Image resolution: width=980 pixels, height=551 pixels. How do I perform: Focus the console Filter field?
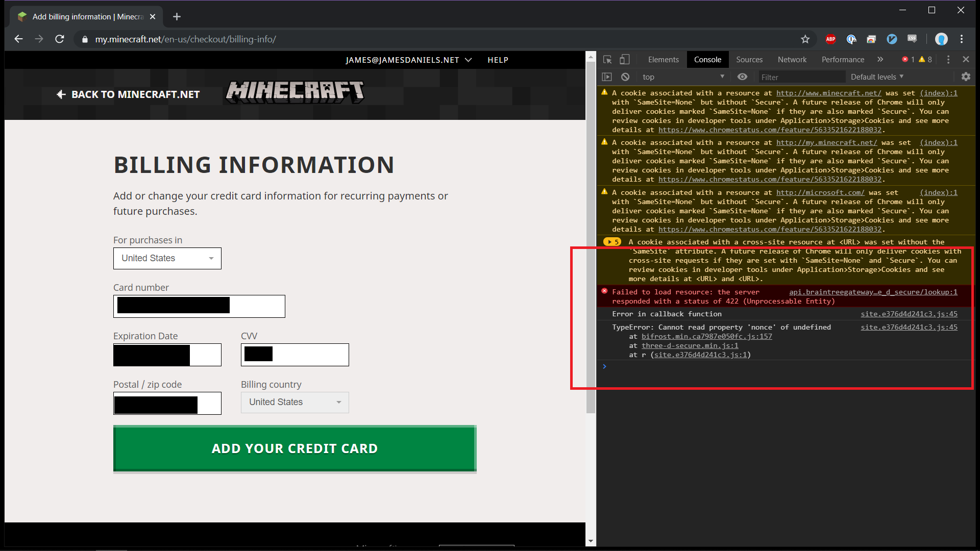[801, 77]
